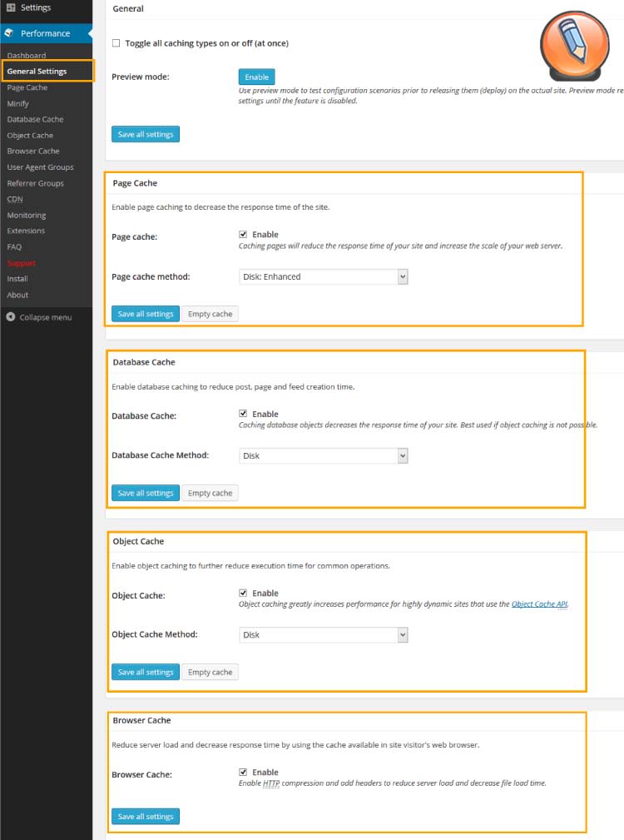
Task: Open the Minify settings page
Action: click(17, 103)
